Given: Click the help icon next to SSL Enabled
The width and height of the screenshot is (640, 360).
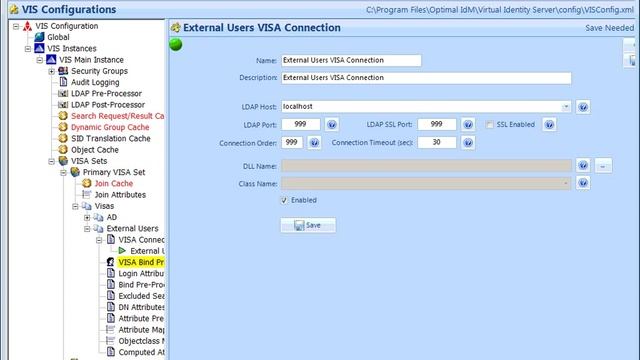Looking at the screenshot, I should (x=549, y=124).
